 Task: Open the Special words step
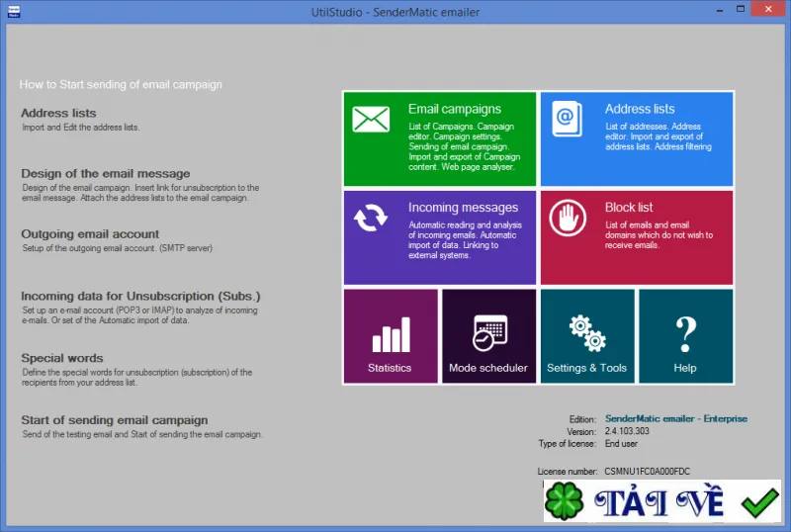62,358
